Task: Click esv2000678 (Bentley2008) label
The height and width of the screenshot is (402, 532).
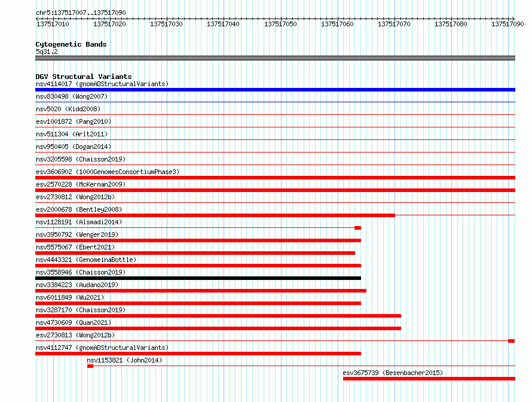Action: coord(79,209)
